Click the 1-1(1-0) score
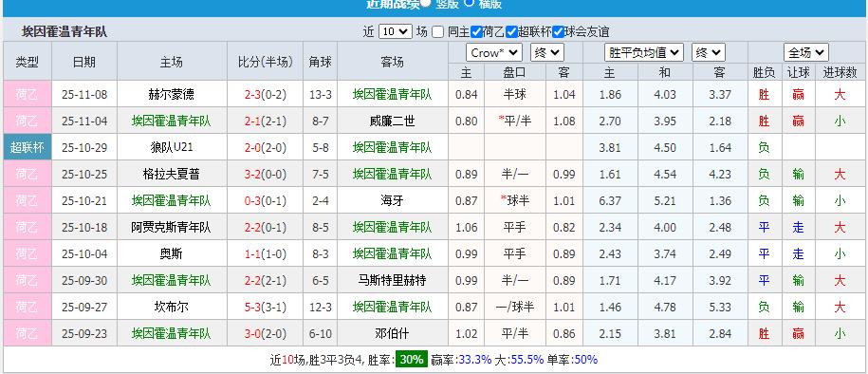The width and height of the screenshot is (868, 374). [266, 253]
